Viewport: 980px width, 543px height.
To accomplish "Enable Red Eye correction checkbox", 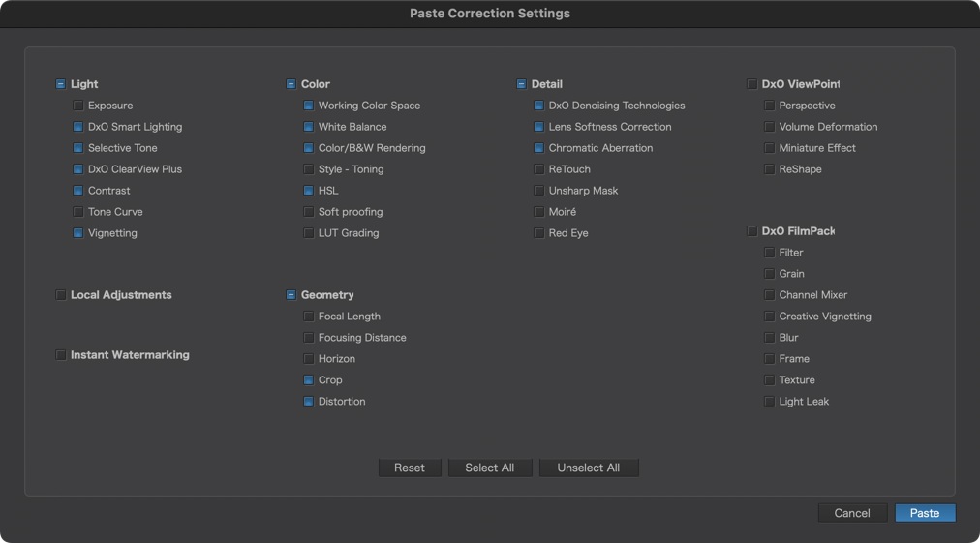I will (x=538, y=233).
